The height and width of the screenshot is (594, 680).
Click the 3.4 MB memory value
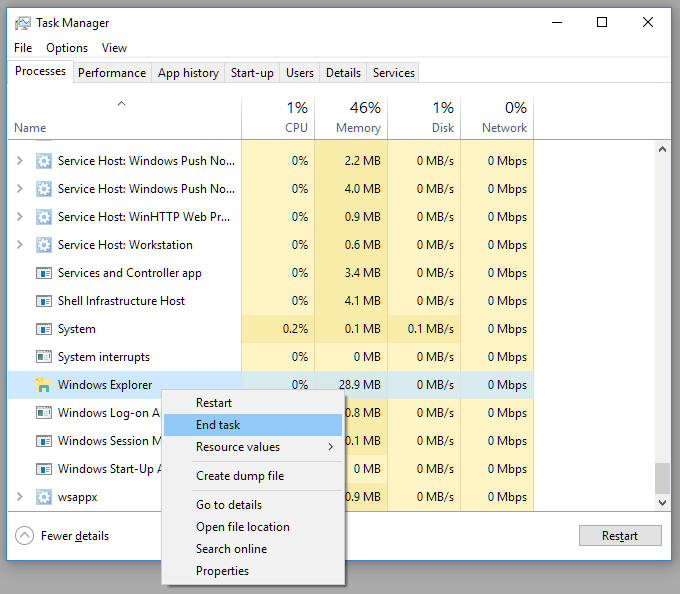[363, 273]
